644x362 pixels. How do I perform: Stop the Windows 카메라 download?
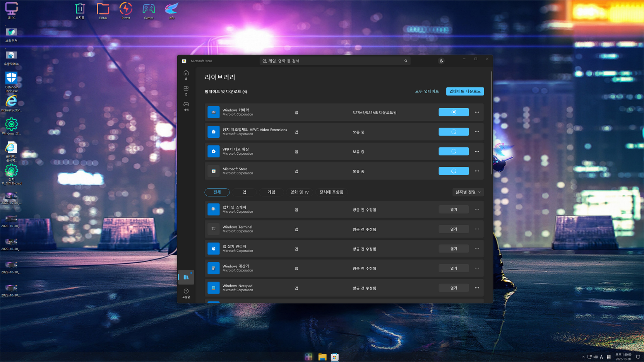(454, 112)
